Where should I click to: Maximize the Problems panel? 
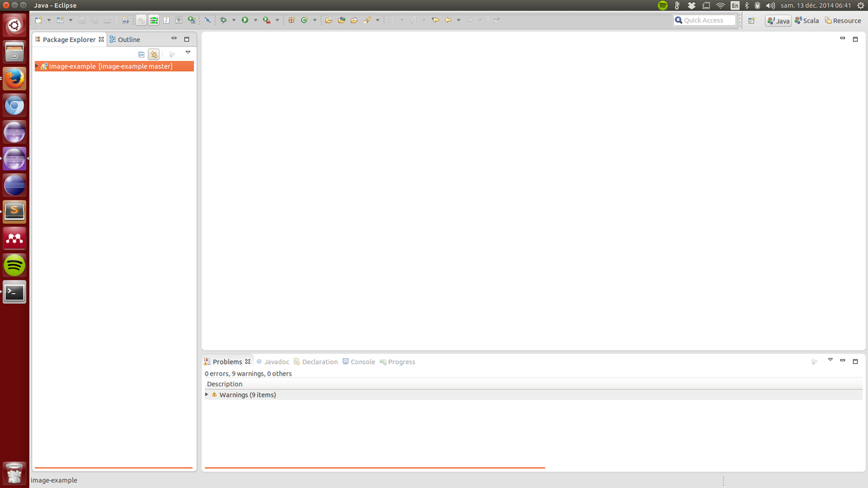click(x=855, y=361)
